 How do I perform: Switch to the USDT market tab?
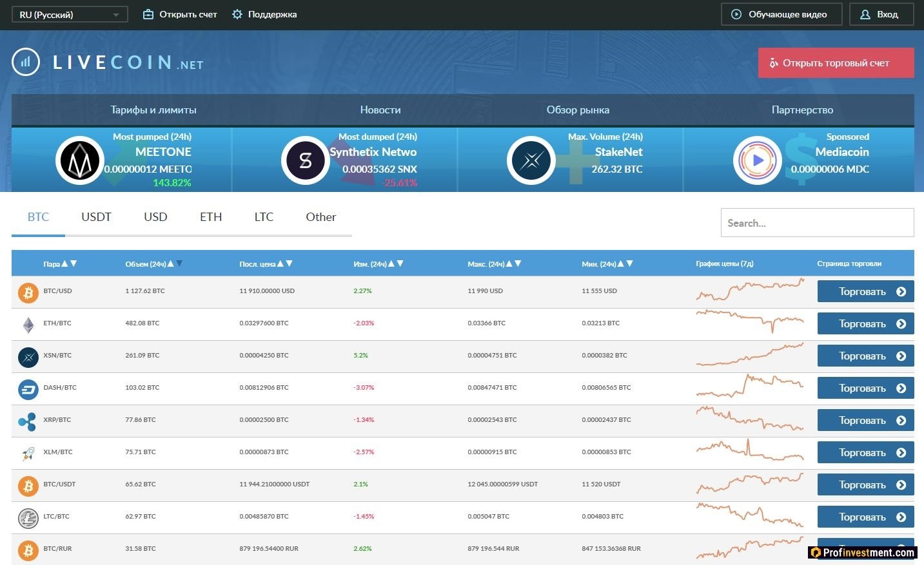(x=96, y=217)
